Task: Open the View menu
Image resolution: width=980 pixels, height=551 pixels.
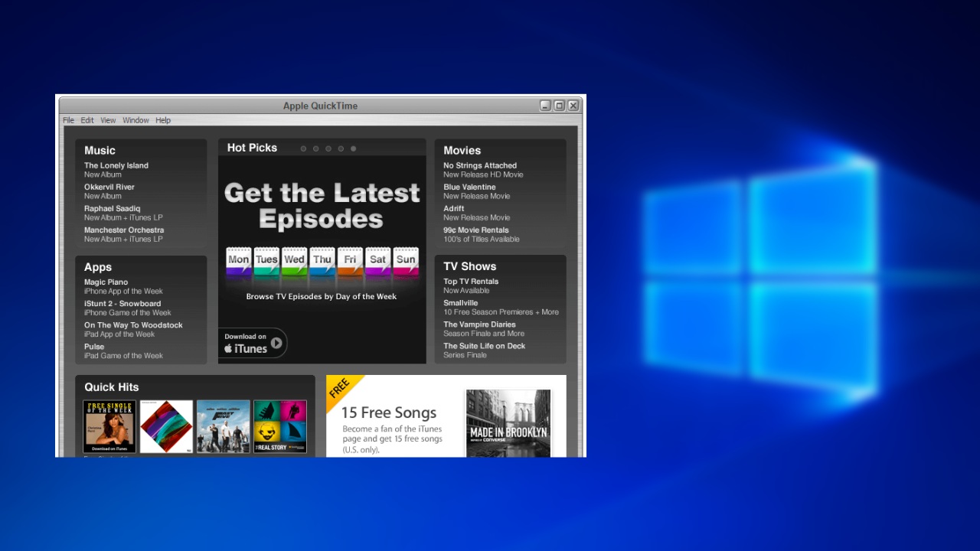Action: [x=108, y=120]
